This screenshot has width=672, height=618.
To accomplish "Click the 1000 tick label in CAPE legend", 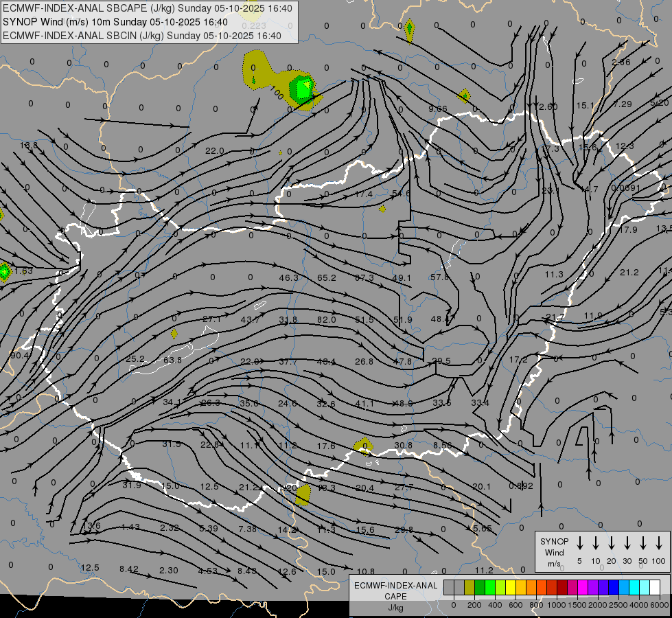I will click(x=556, y=605).
